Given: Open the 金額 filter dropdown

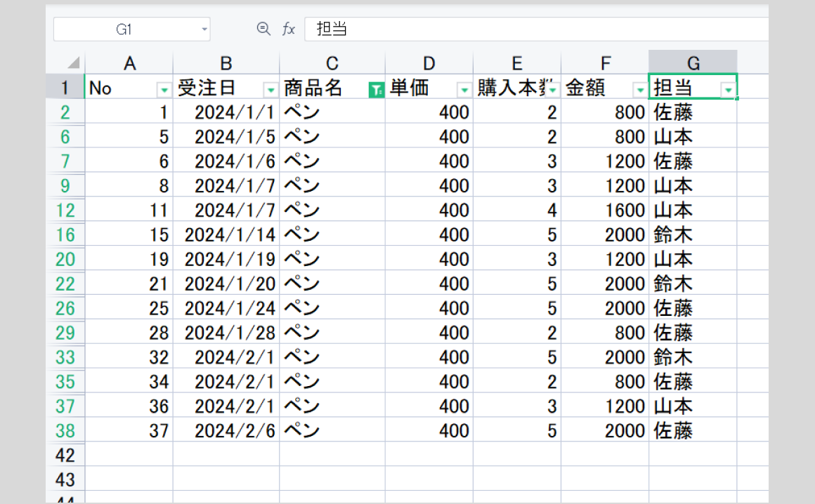Looking at the screenshot, I should point(640,91).
